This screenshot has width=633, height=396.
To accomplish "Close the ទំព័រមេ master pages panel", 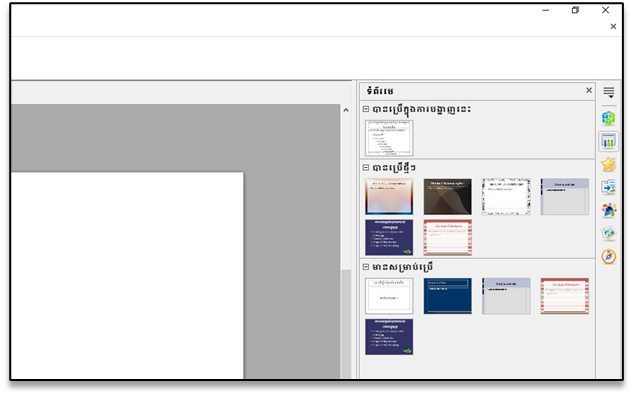I will pos(589,90).
